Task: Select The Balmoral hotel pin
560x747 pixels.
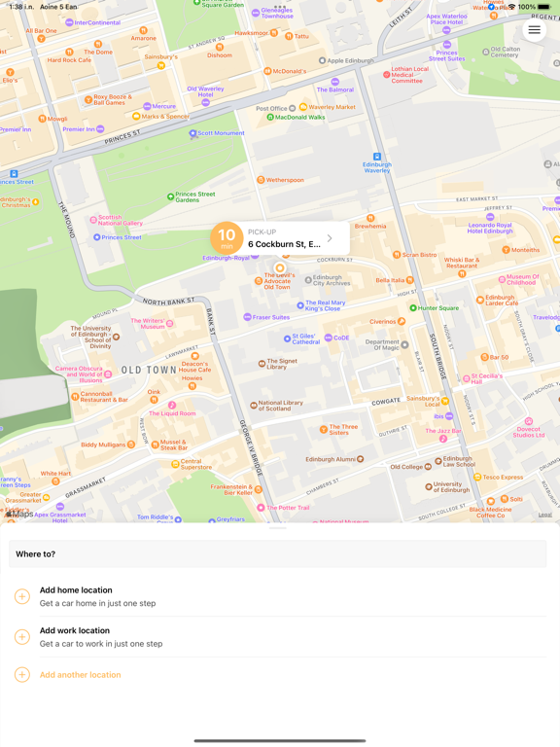Action: click(x=335, y=82)
